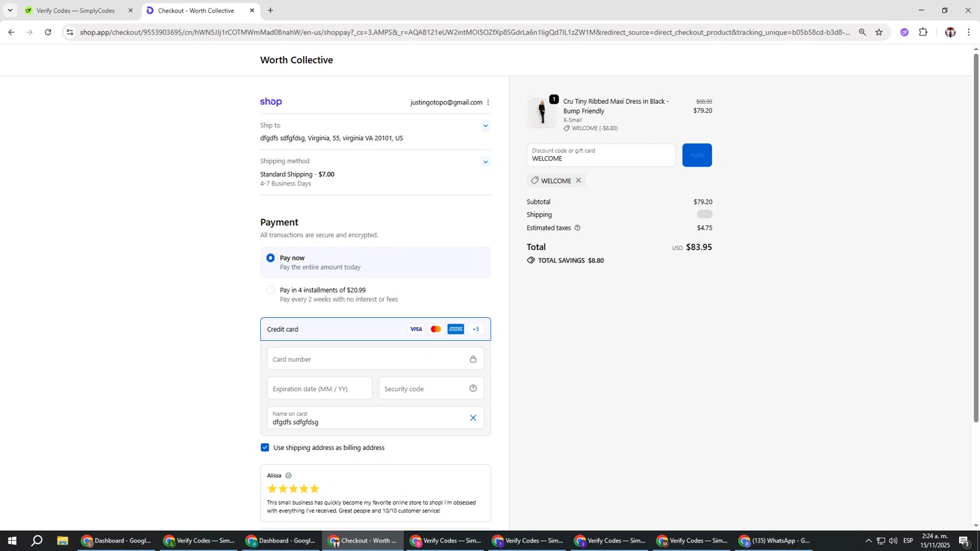Go back to the previous page
Screen dimensions: 980x551
(x=11, y=32)
